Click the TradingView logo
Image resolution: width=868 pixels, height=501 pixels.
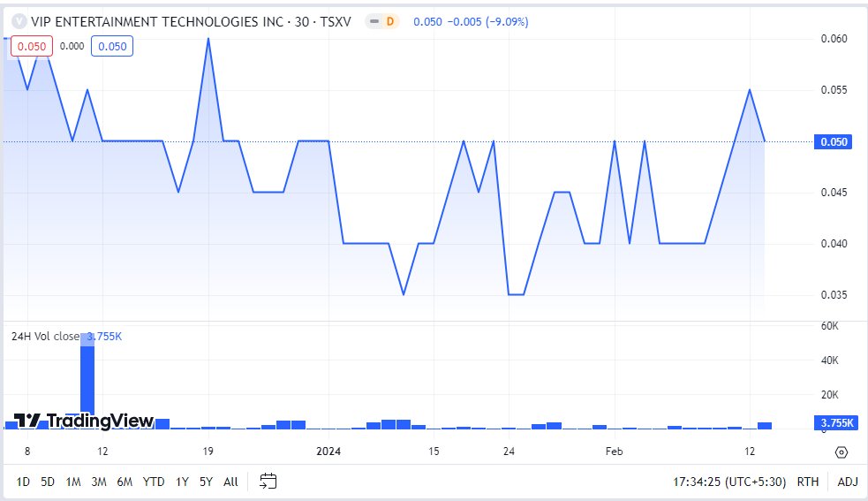point(83,421)
